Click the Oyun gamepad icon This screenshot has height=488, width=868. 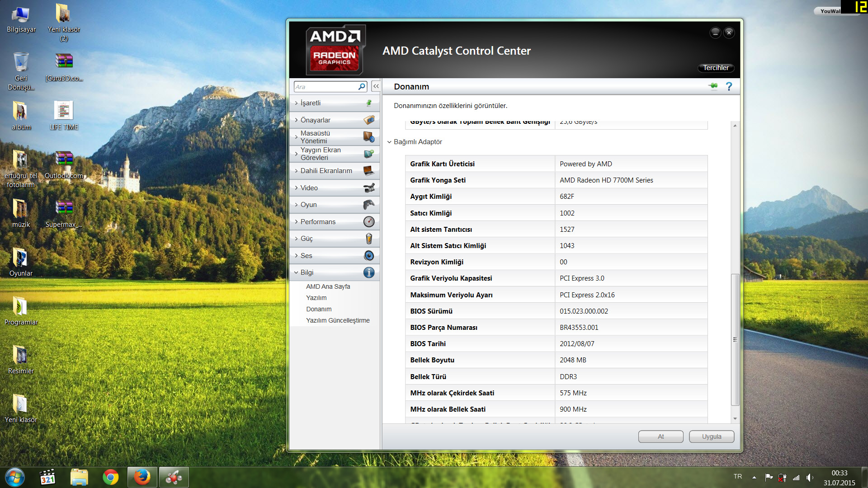pyautogui.click(x=369, y=205)
